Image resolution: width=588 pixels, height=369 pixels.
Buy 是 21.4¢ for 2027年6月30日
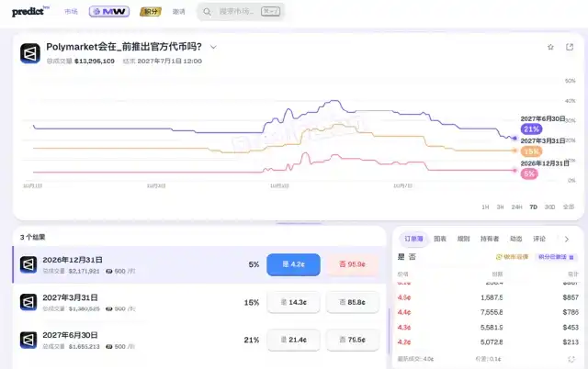pyautogui.click(x=293, y=340)
